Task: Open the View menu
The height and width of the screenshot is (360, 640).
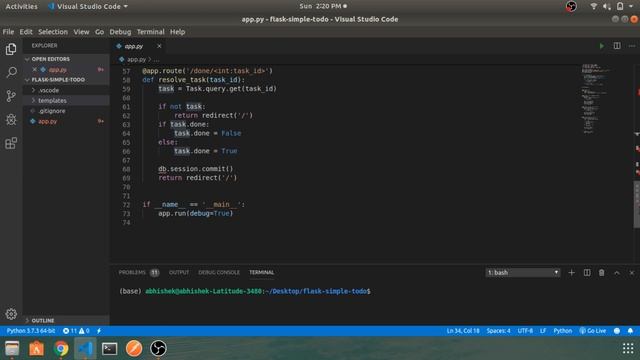Action: [x=81, y=32]
